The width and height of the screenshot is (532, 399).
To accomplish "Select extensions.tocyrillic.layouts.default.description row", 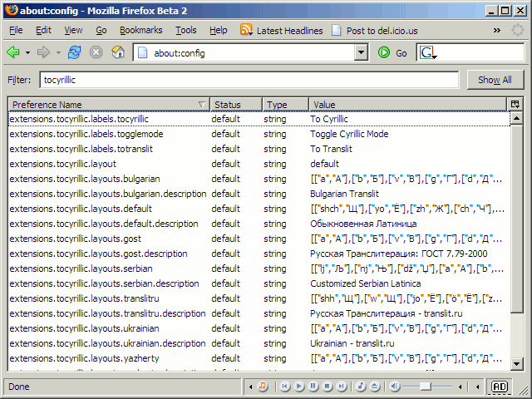I will tap(259, 224).
